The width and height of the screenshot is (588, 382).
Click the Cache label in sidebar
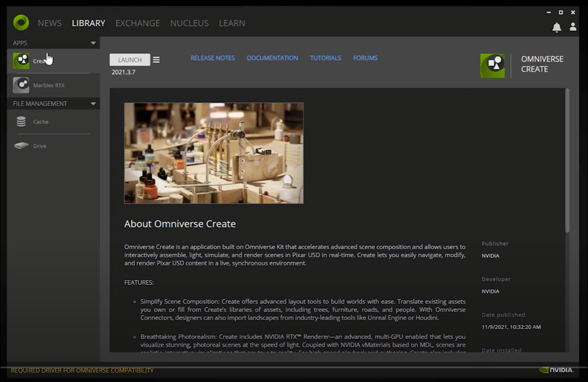(40, 122)
